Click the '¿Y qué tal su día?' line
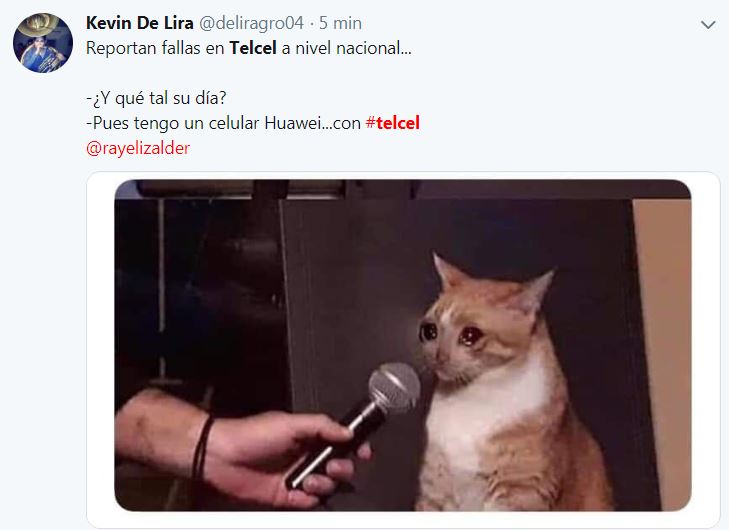This screenshot has width=729, height=530. (156, 98)
